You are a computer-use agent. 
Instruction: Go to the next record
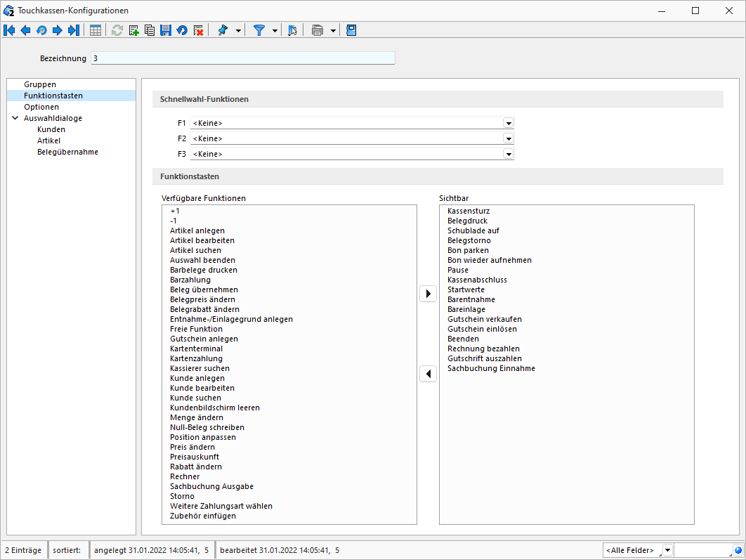(x=57, y=30)
